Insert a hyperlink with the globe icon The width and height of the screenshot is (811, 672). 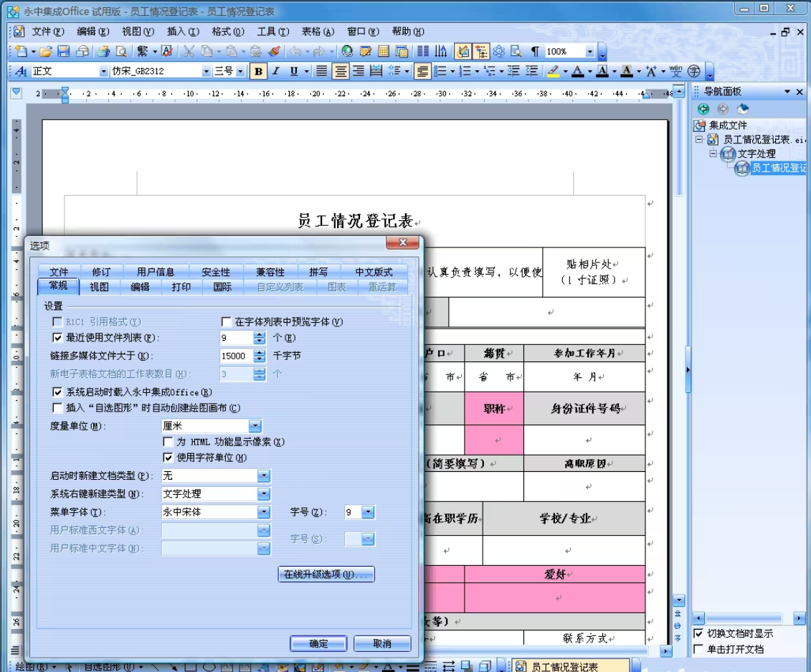pyautogui.click(x=347, y=51)
